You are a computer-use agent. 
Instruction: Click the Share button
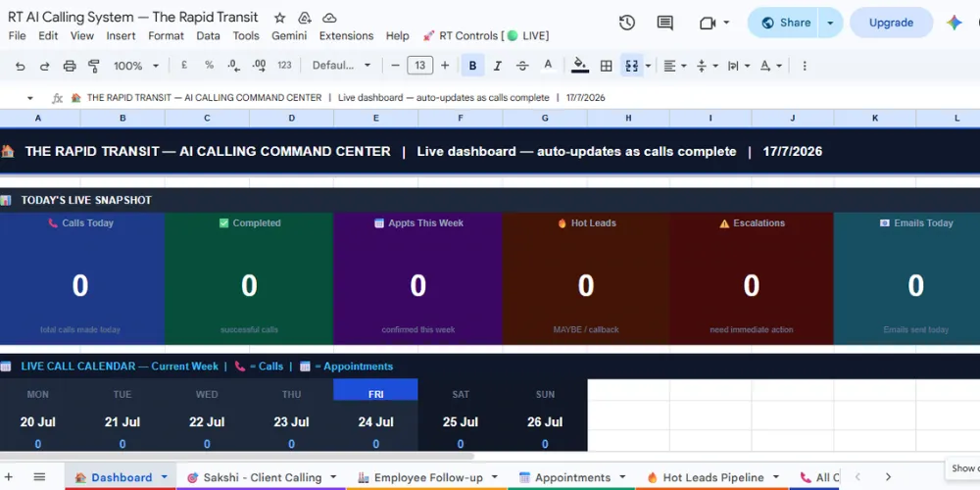pos(784,23)
